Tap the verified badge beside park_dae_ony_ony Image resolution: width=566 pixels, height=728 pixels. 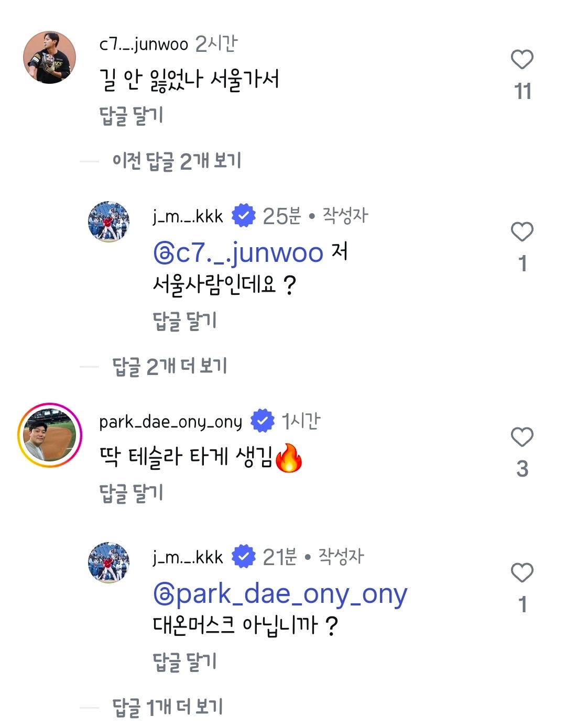(262, 421)
